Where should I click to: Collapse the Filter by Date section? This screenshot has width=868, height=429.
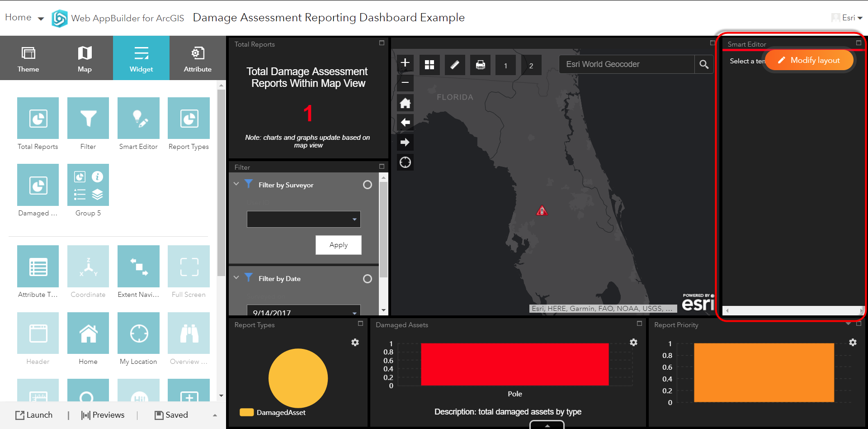(236, 277)
